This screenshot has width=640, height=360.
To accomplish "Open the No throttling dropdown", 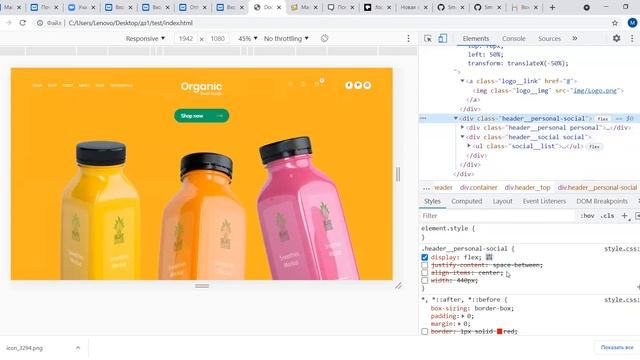I will coord(286,38).
